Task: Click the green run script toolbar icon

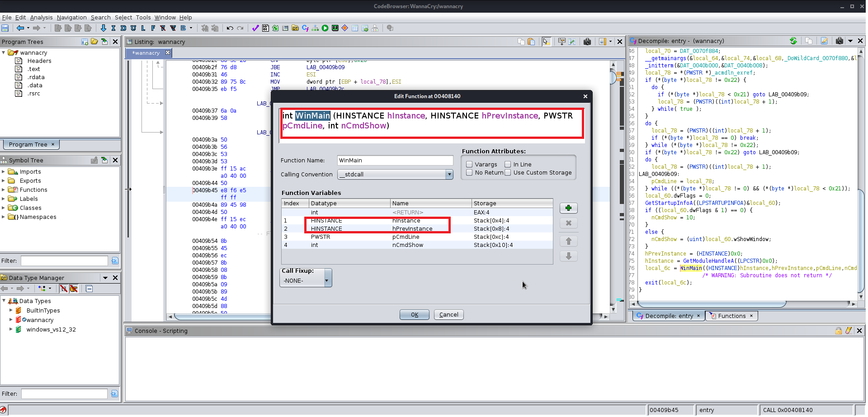Action: [325, 28]
